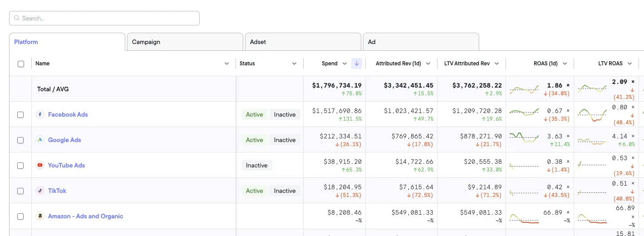Check the YouTube Ads row checkbox
The height and width of the screenshot is (236, 644).
tap(20, 165)
